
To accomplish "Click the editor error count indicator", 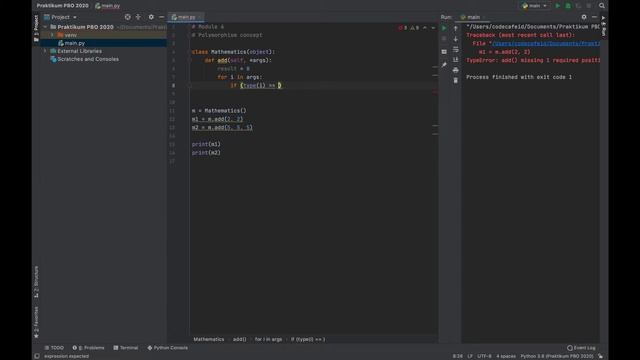I will pos(403,28).
